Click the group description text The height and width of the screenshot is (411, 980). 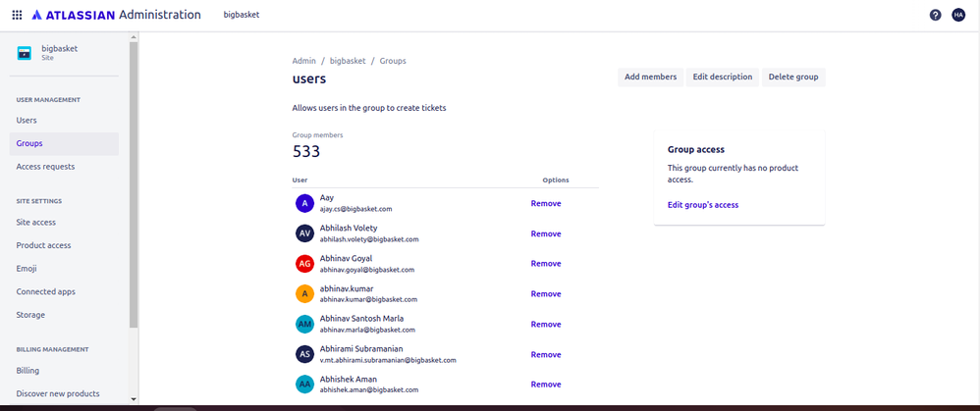(x=369, y=108)
